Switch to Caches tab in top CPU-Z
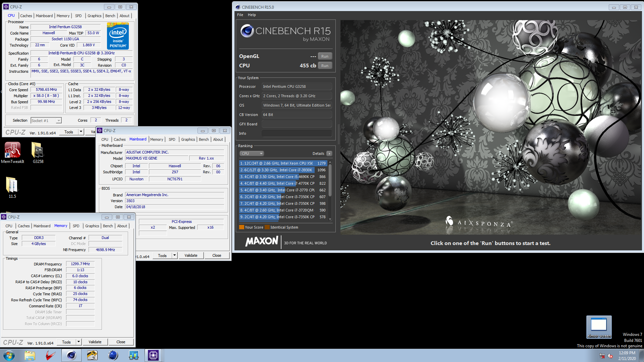This screenshot has height=362, width=644. pyautogui.click(x=26, y=16)
